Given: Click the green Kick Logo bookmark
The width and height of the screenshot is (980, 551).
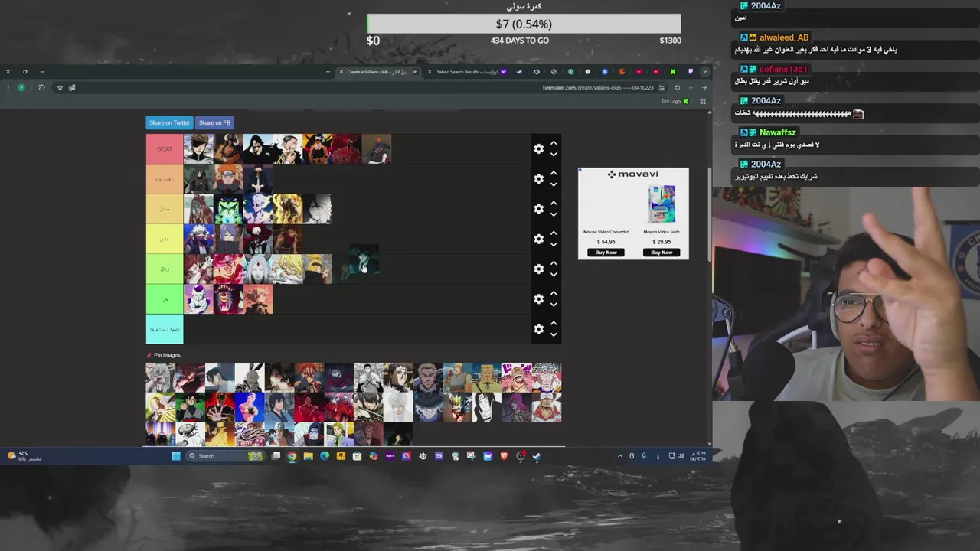Looking at the screenshot, I should pos(675,101).
